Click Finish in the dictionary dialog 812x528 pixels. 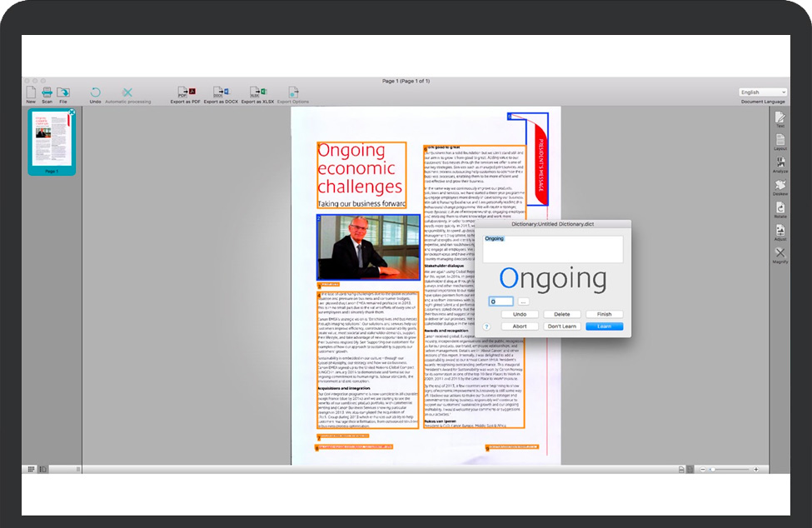604,314
